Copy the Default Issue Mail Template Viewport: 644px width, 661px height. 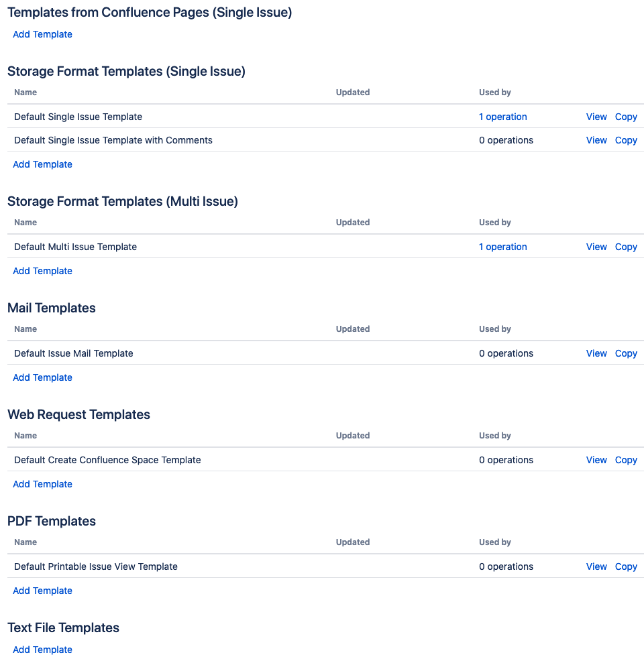625,353
